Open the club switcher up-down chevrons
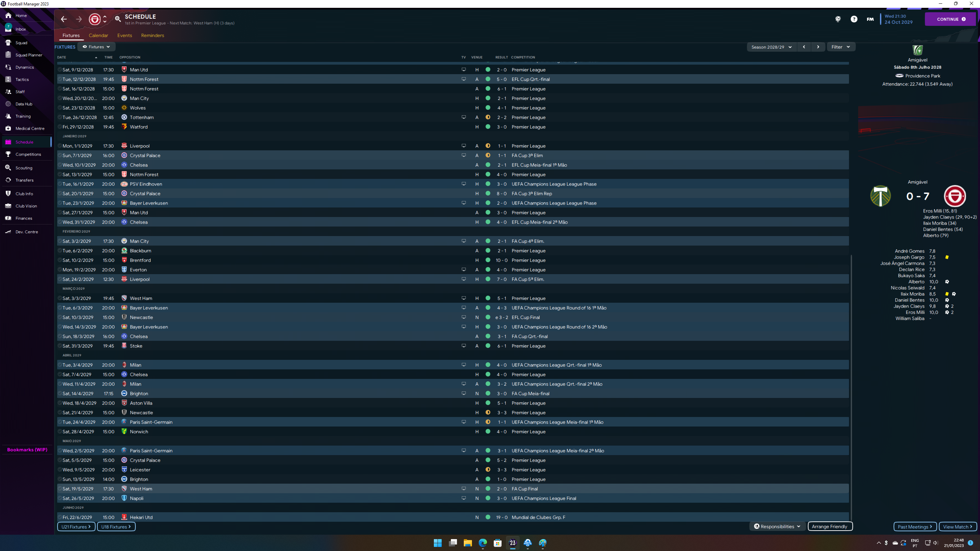The image size is (980, 551). pyautogui.click(x=105, y=19)
